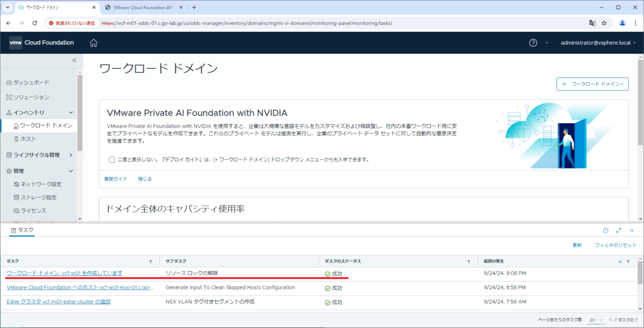This screenshot has width=644, height=328.
Task: Click リソース ロックの解除 subtask cell
Action: pos(192,273)
